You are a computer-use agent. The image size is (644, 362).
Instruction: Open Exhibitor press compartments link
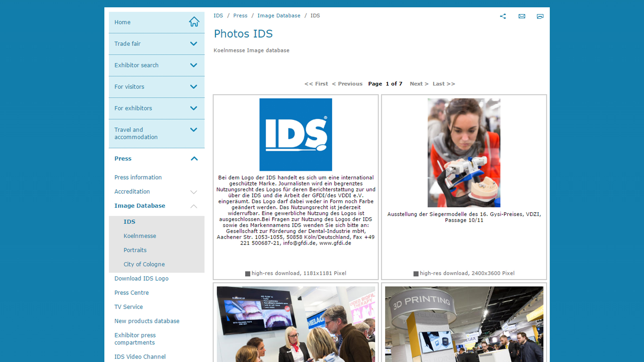tap(135, 339)
